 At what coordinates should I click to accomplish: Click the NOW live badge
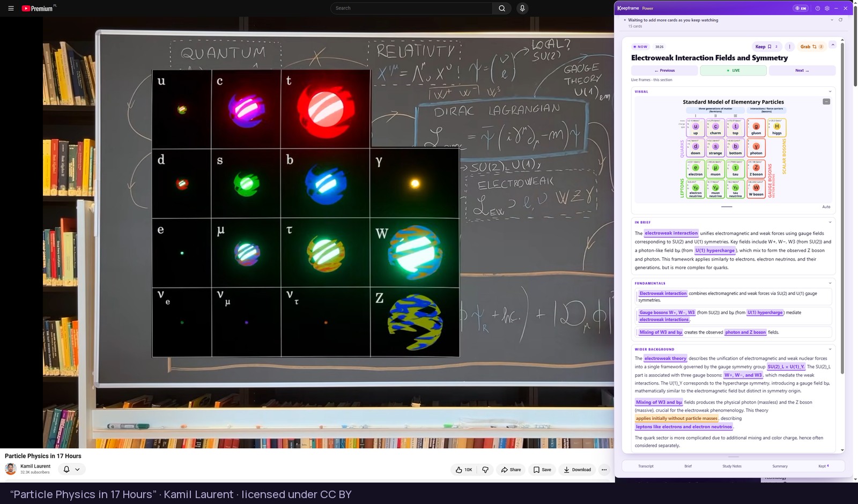640,47
